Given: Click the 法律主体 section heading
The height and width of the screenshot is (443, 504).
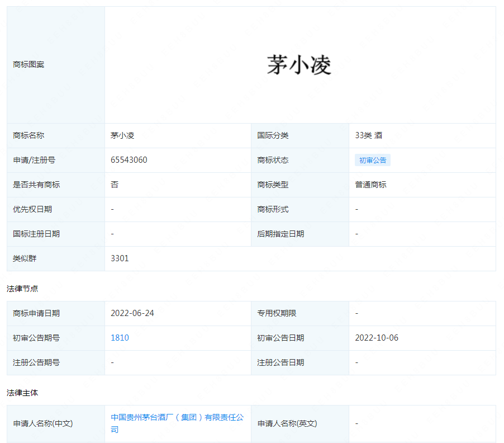Looking at the screenshot, I should [x=22, y=393].
